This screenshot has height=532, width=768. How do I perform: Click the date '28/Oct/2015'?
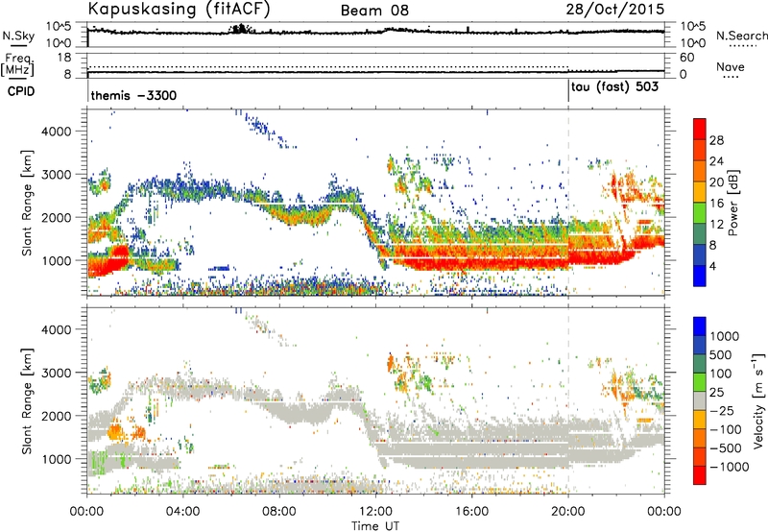(615, 10)
